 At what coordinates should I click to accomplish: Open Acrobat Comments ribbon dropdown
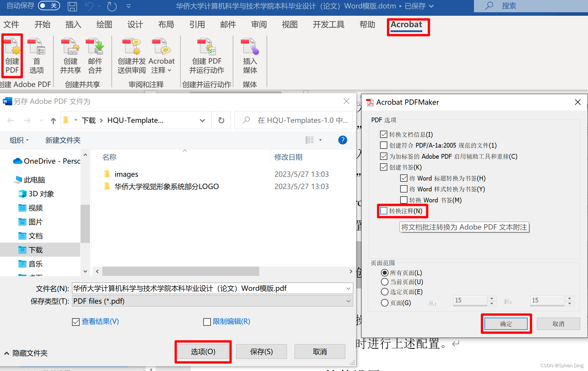tap(161, 56)
